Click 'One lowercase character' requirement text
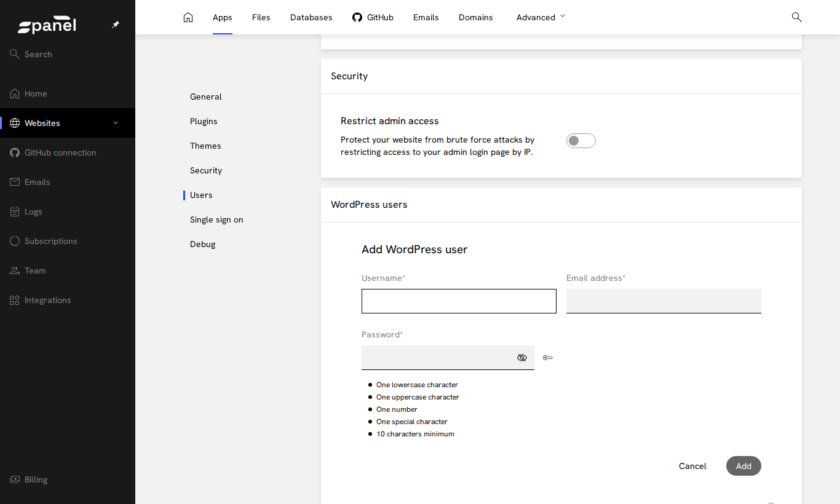 click(x=417, y=385)
